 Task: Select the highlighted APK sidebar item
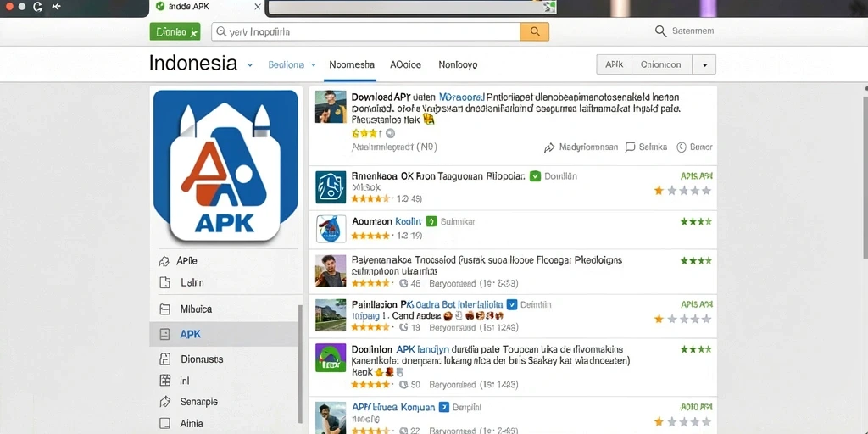[x=224, y=334]
